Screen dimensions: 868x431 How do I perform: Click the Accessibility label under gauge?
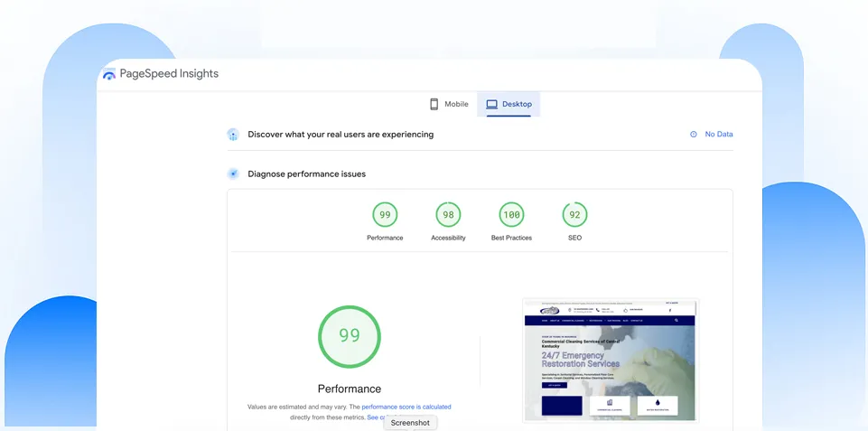tap(448, 238)
